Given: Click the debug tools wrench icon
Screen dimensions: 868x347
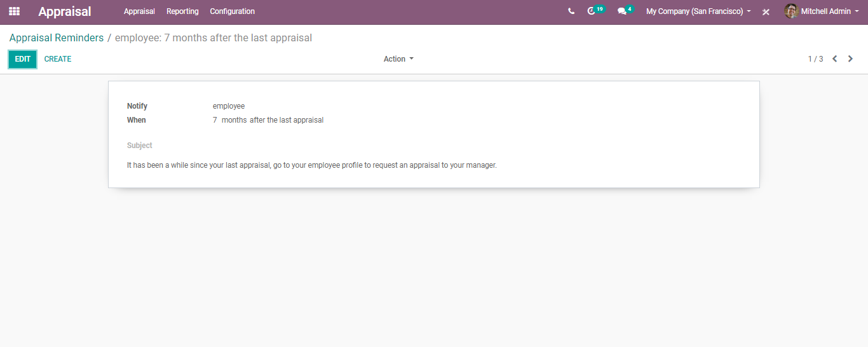Looking at the screenshot, I should 766,11.
